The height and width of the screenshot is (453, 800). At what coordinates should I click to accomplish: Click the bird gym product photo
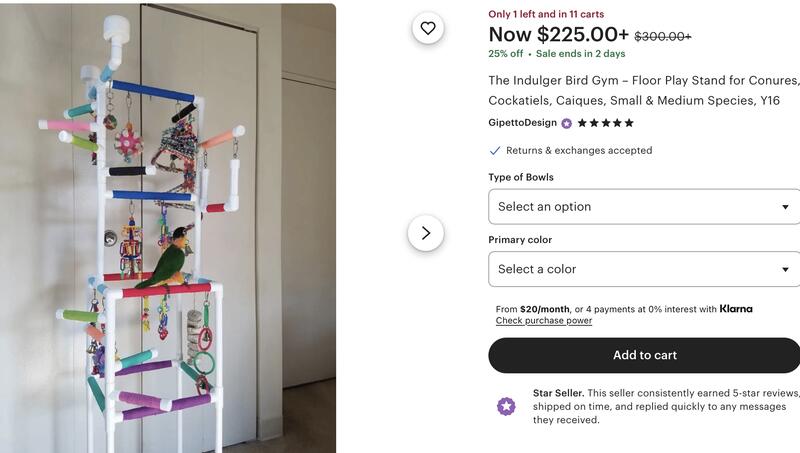pyautogui.click(x=168, y=228)
